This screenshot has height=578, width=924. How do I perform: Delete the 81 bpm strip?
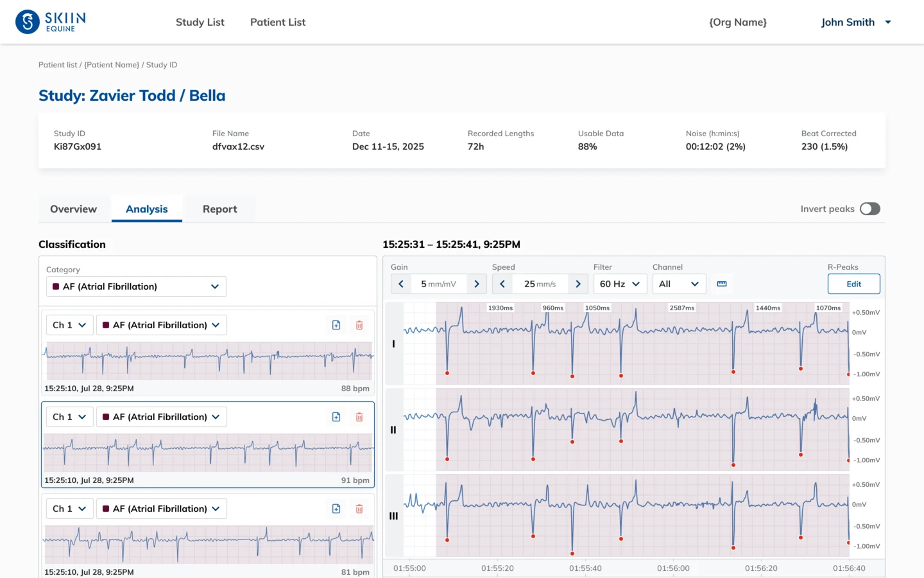359,509
